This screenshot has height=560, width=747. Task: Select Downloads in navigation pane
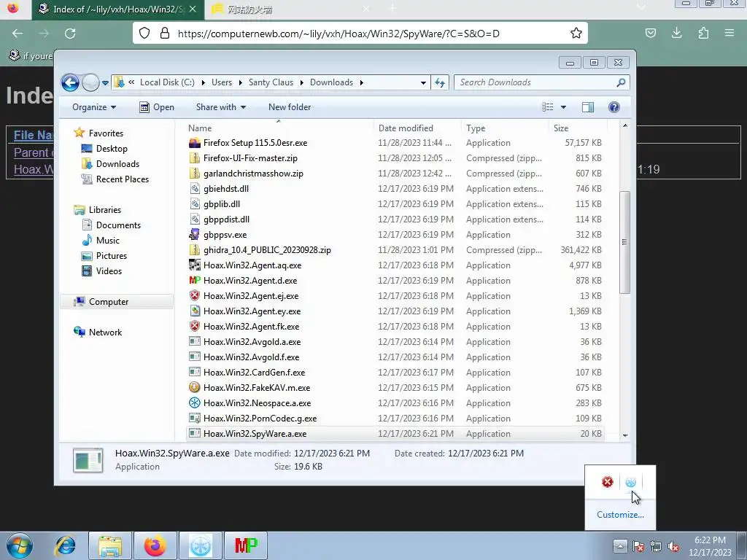pyautogui.click(x=117, y=164)
